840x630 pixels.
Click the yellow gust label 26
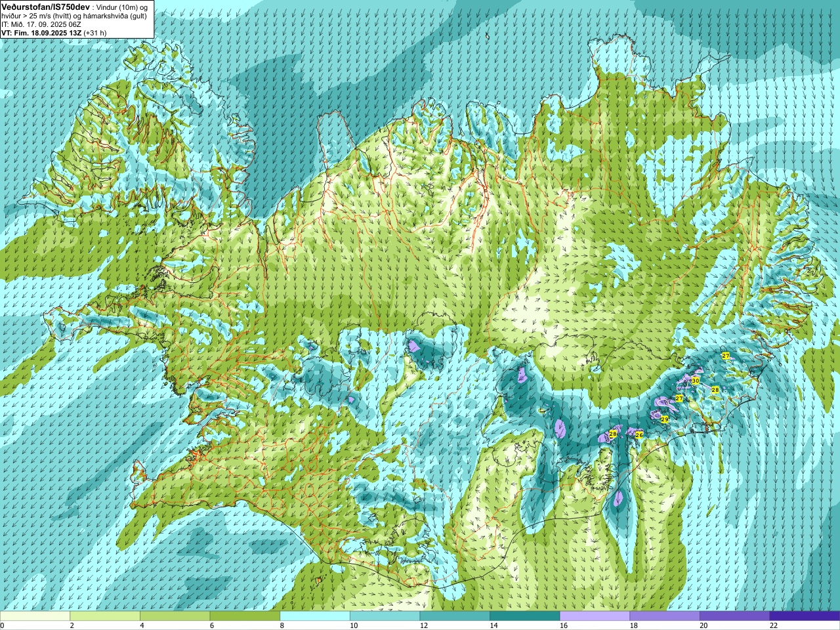[639, 435]
